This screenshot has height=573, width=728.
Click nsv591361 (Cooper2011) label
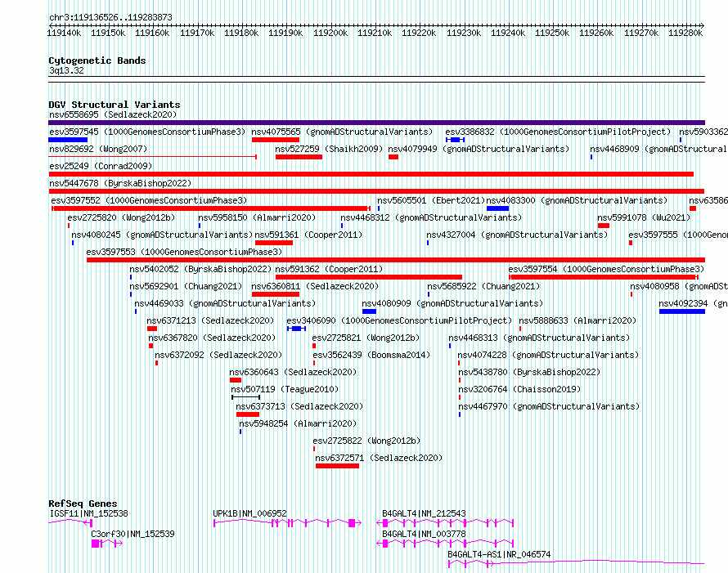308,235
